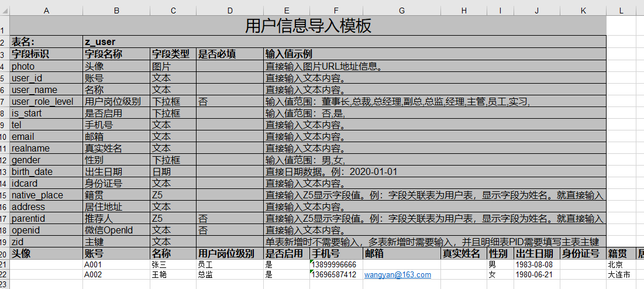The image size is (644, 289).
Task: Click the 是否必填 header cell
Action: (230, 54)
